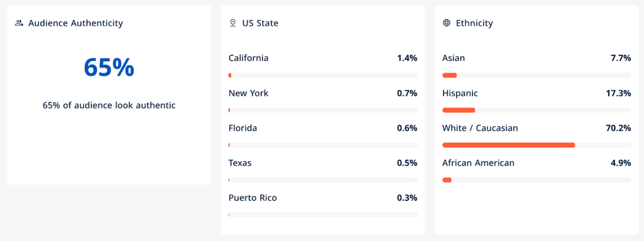
Task: Click the Audience Authenticity people icon
Action: pos(19,23)
